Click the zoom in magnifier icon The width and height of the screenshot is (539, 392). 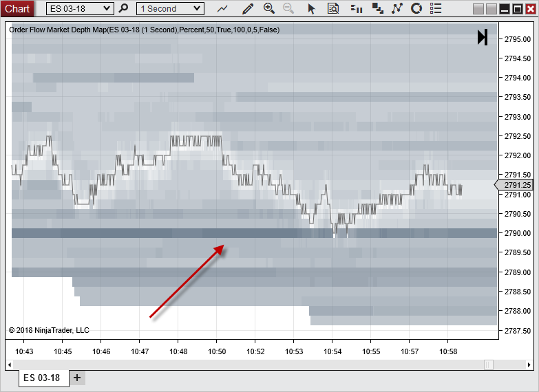(x=269, y=8)
